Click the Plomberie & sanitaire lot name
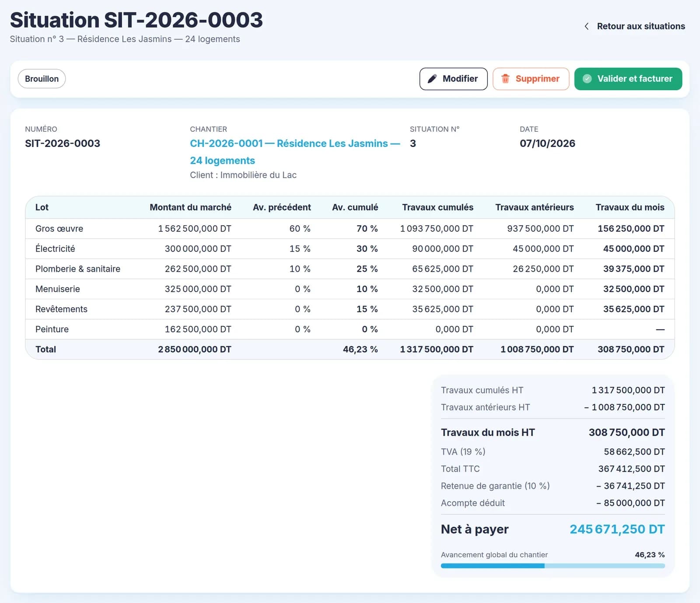The image size is (700, 603). tap(78, 269)
